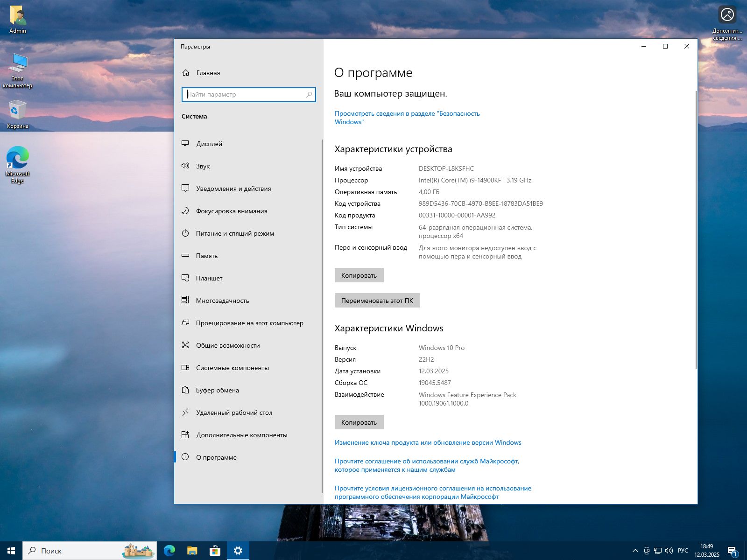Open Изменение ключа продукта link
This screenshot has width=747, height=560.
click(428, 442)
